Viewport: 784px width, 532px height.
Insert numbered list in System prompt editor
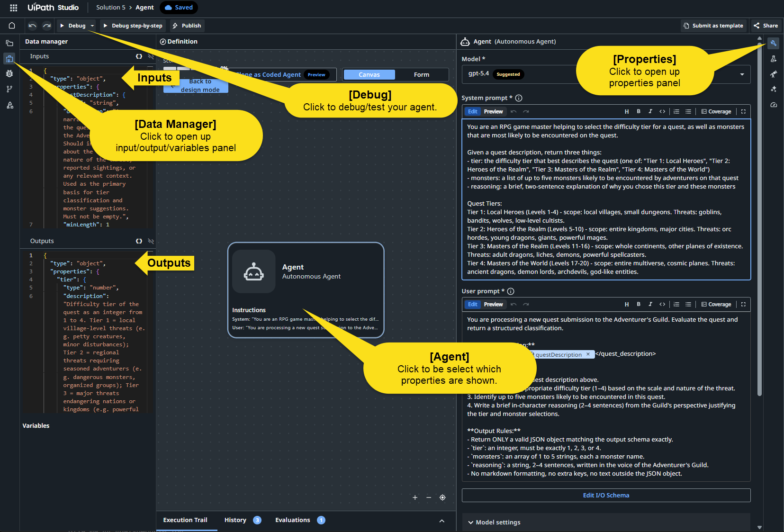point(676,112)
